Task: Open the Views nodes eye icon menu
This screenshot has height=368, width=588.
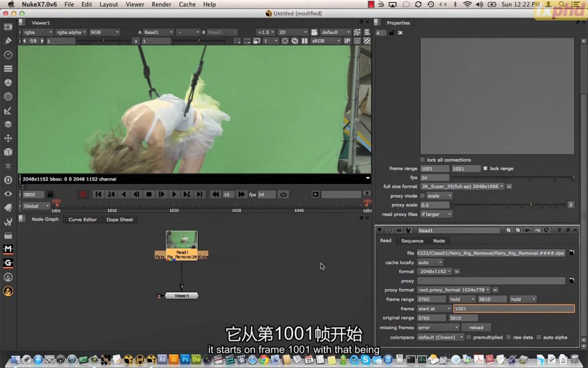Action: 8,194
